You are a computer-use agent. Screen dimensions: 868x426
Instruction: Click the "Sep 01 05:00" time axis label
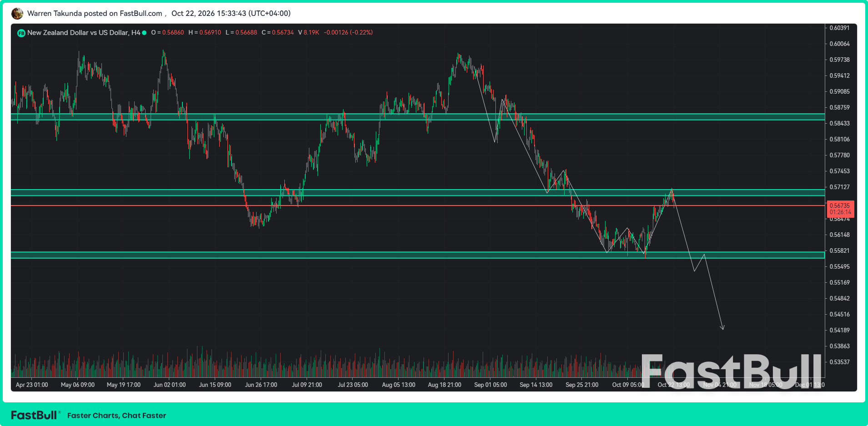490,385
